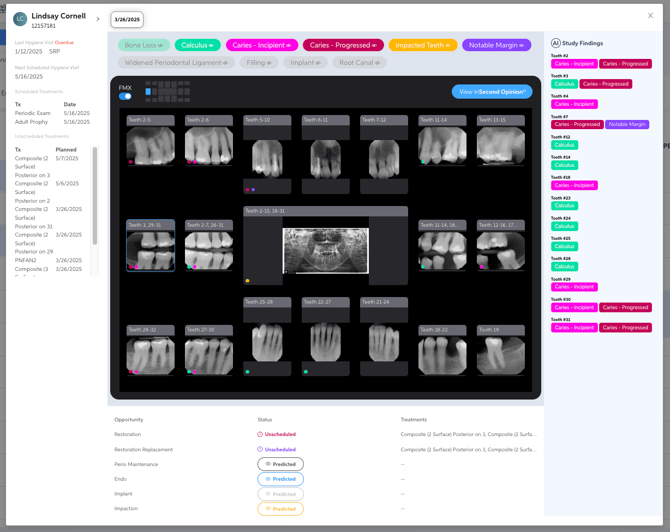This screenshot has height=532, width=670.
Task: Select the 3/26/2025 date tab
Action: pyautogui.click(x=127, y=19)
